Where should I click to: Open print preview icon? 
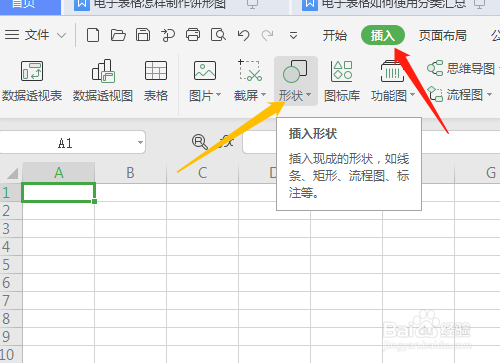(x=218, y=35)
